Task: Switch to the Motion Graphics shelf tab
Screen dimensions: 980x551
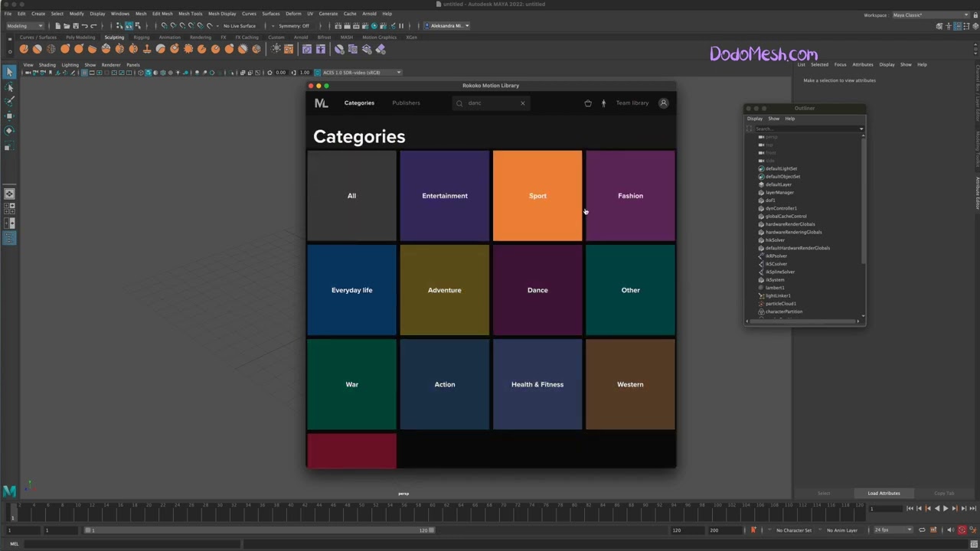Action: click(380, 37)
